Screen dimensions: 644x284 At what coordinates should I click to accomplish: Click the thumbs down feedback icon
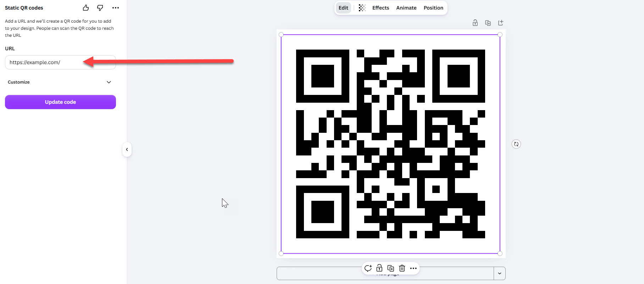[100, 8]
